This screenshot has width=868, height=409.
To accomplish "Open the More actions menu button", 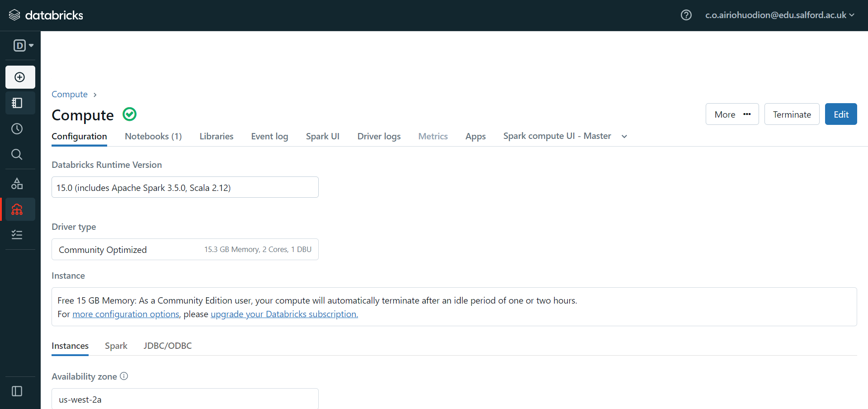I will [732, 114].
